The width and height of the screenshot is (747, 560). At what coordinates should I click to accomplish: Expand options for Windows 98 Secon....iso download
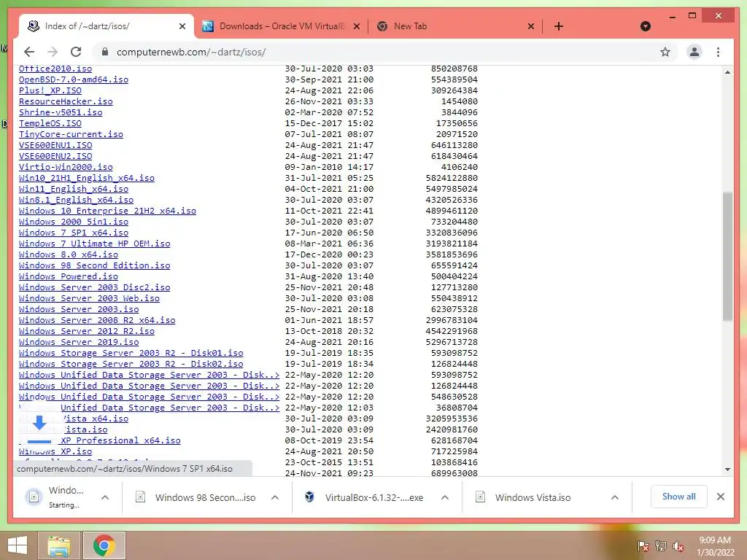click(275, 497)
